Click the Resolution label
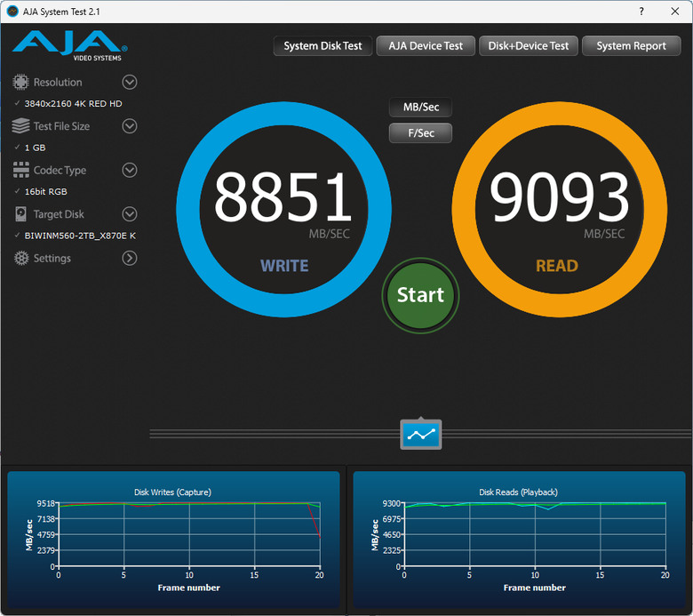The width and height of the screenshot is (693, 616). (58, 83)
